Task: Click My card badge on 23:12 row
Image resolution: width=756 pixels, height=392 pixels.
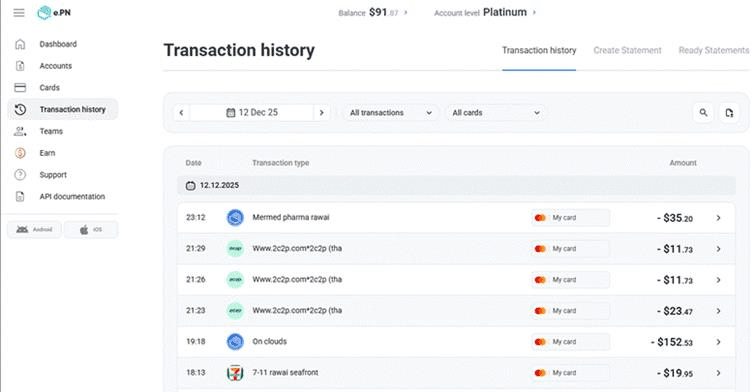Action: [x=570, y=218]
